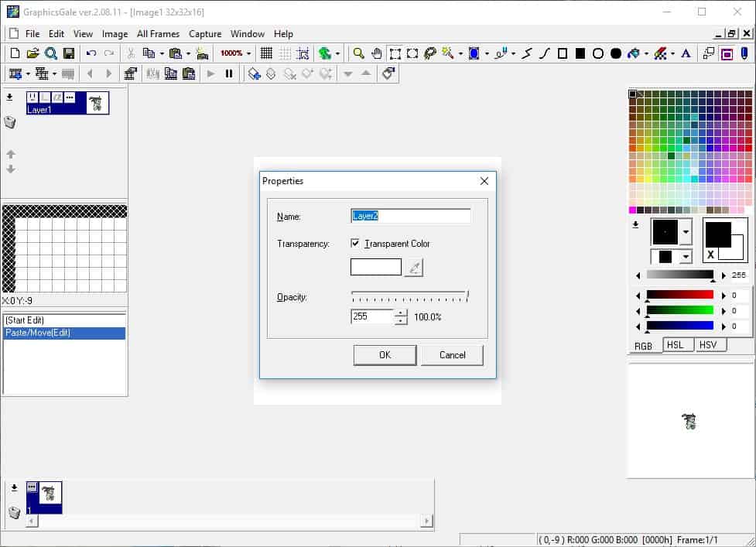The image size is (756, 547).
Task: Select the magic wand tool
Action: tap(447, 53)
